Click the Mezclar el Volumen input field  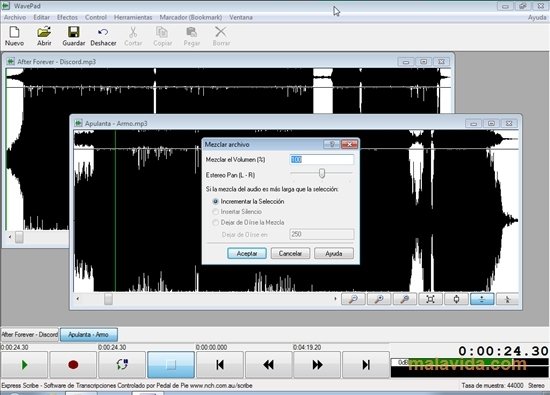pos(322,160)
